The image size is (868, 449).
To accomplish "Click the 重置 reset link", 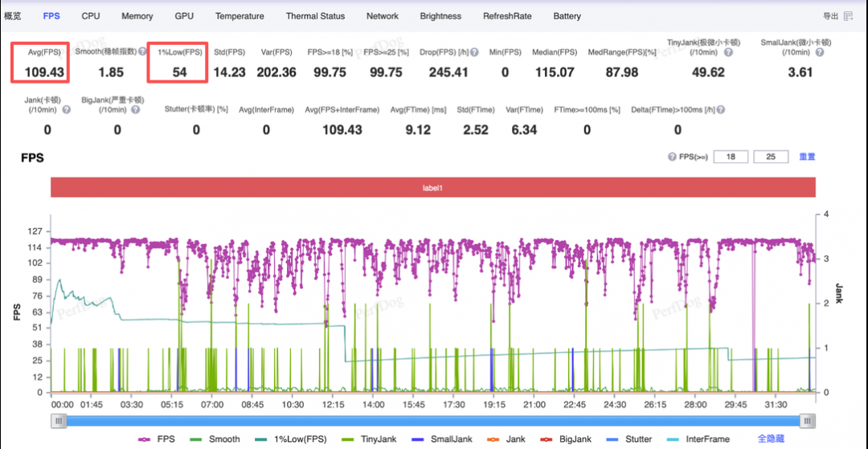I will [807, 157].
